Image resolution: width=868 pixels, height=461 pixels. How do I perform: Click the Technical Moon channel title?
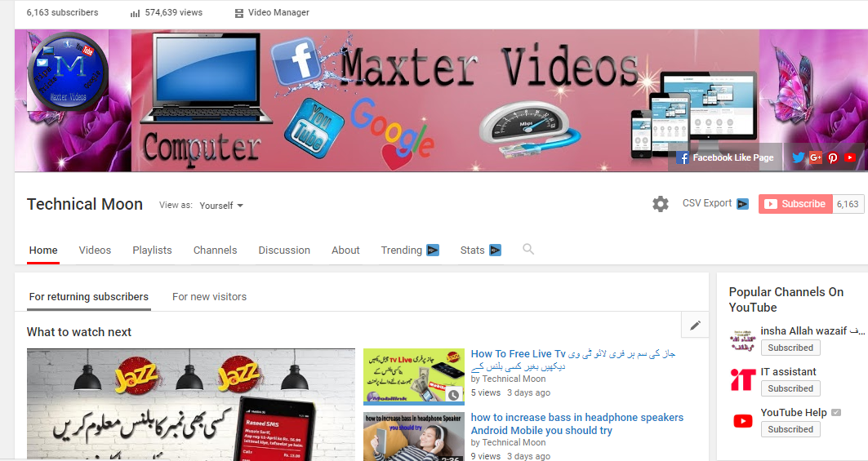(85, 204)
